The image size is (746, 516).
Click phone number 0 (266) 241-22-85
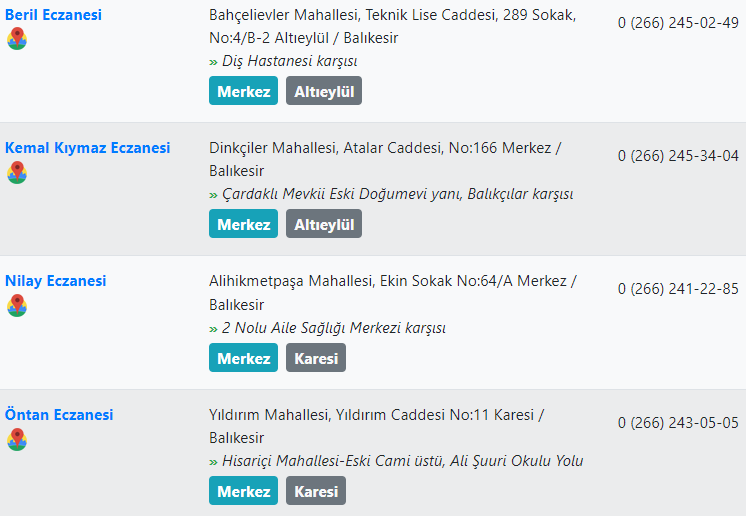(678, 289)
